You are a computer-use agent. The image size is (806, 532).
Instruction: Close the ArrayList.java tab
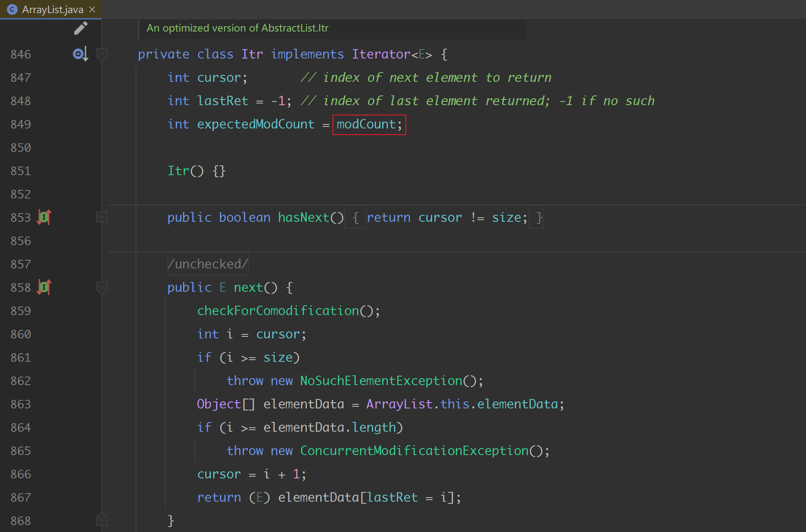click(93, 9)
